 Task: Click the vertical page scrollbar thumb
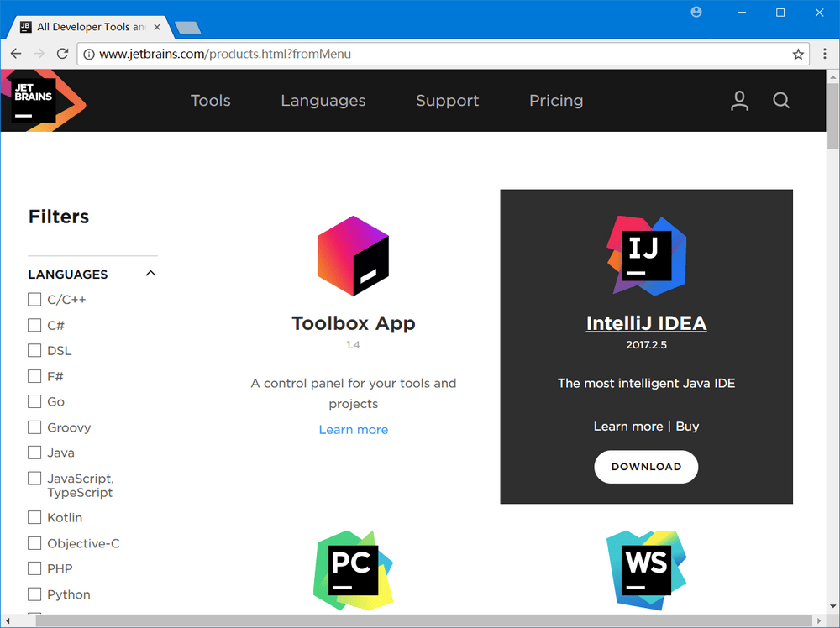[832, 116]
